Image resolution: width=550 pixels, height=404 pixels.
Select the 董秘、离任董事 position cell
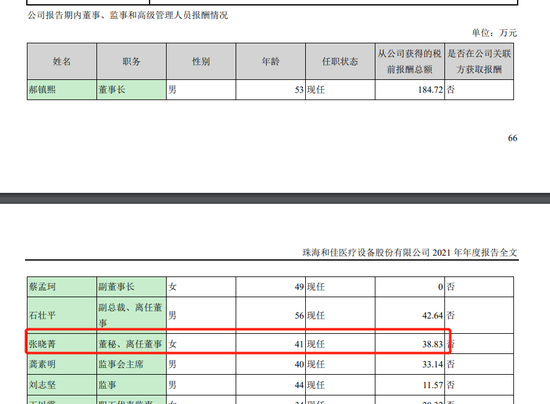131,344
